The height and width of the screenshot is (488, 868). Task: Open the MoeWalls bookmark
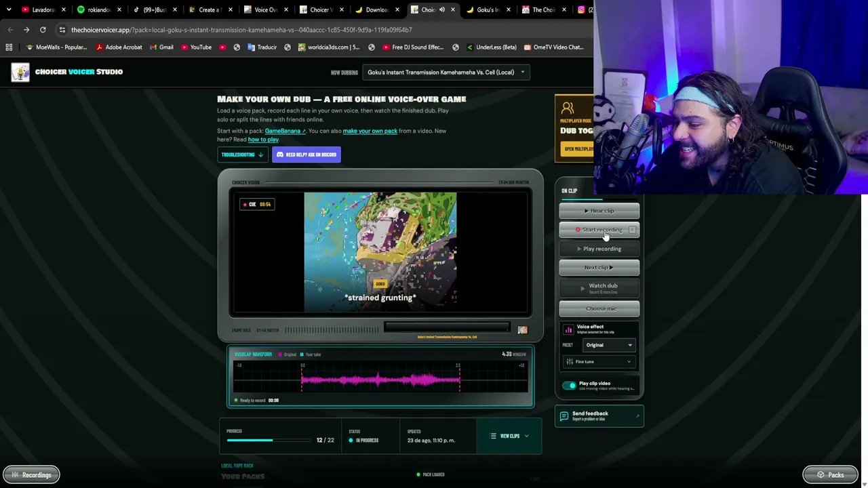[x=56, y=47]
